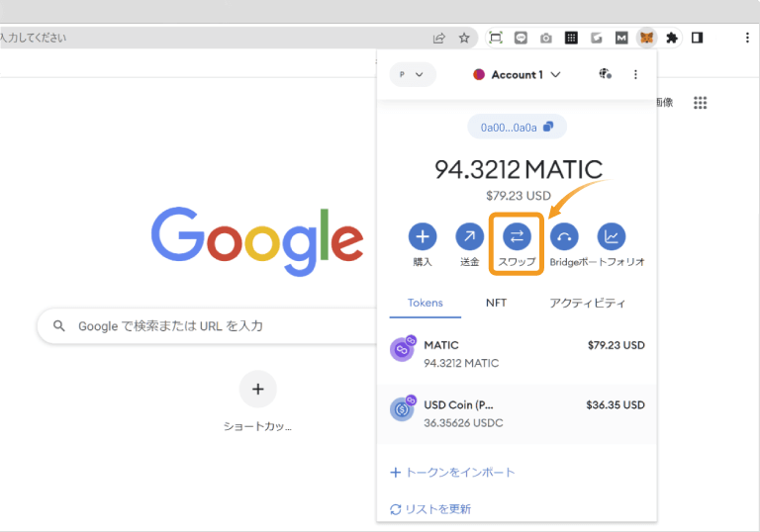
Task: Click the 購入 (Buy) plus button
Action: (x=423, y=236)
